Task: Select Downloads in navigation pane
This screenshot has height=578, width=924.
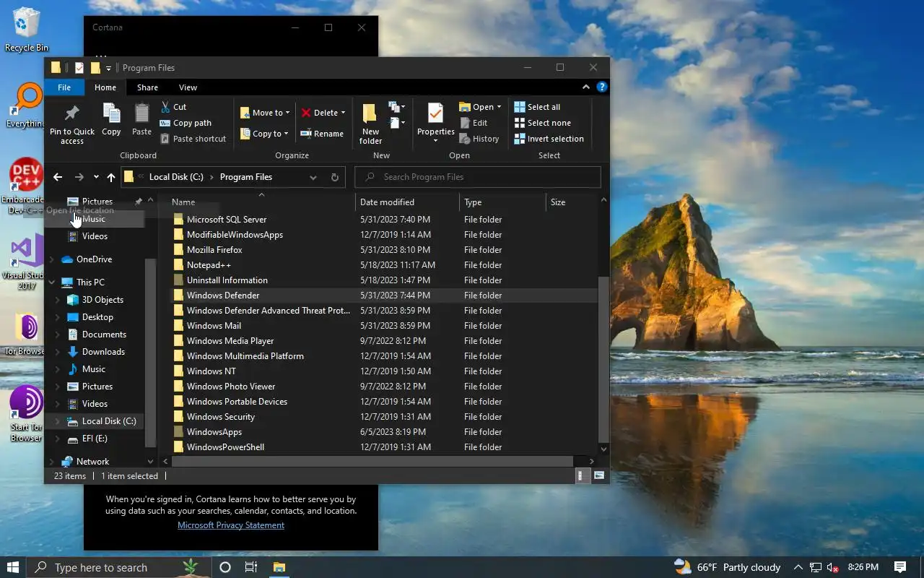Action: (x=103, y=352)
